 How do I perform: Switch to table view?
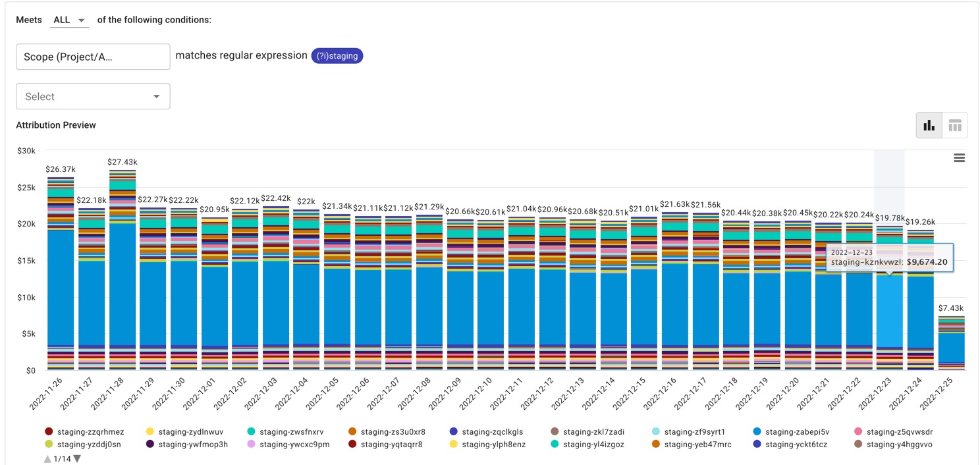954,125
